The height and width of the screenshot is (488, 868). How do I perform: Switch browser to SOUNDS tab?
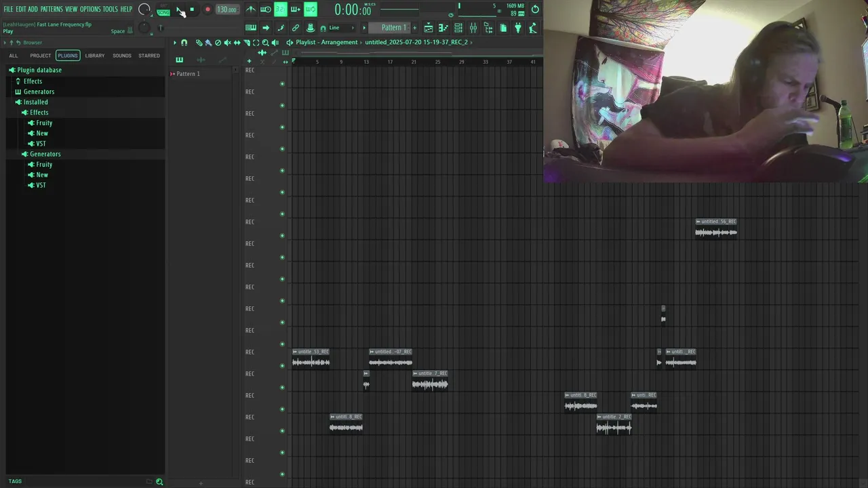(122, 56)
